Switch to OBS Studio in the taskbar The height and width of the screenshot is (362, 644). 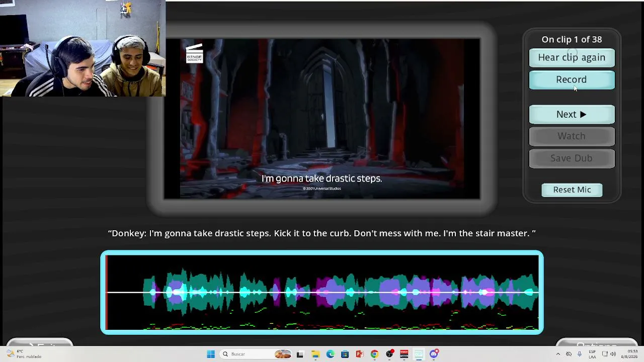(x=389, y=354)
